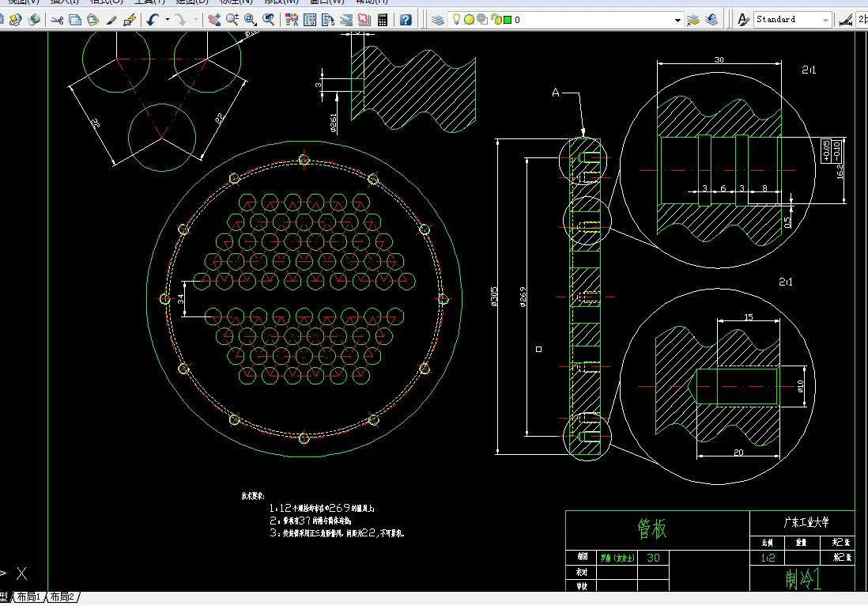The width and height of the screenshot is (868, 606).
Task: Select the 34 dimension in tube layout
Action: pyautogui.click(x=180, y=298)
